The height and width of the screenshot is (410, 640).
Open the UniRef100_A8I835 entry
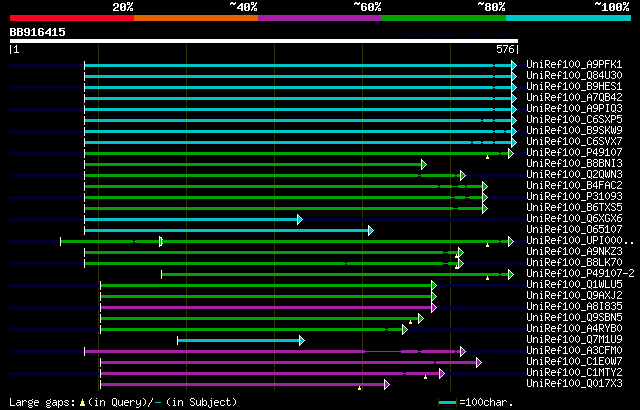tap(574, 307)
